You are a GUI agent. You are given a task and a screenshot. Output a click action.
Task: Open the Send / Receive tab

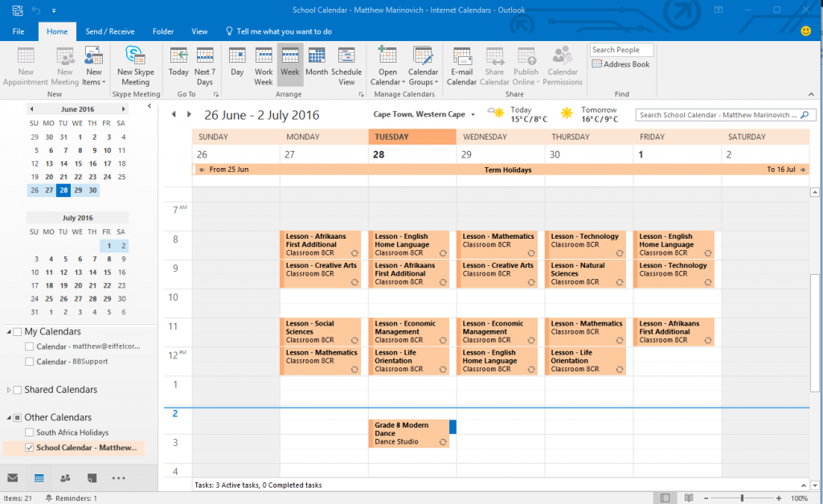point(109,31)
